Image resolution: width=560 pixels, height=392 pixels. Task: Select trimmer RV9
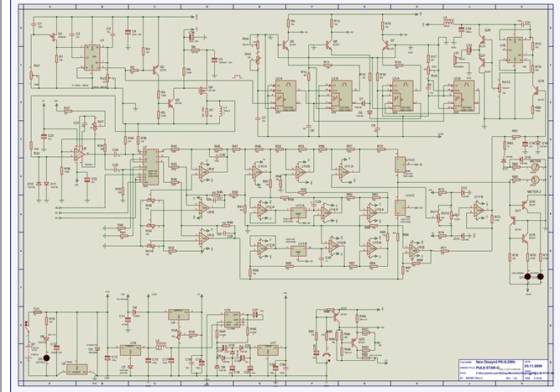coord(151,226)
